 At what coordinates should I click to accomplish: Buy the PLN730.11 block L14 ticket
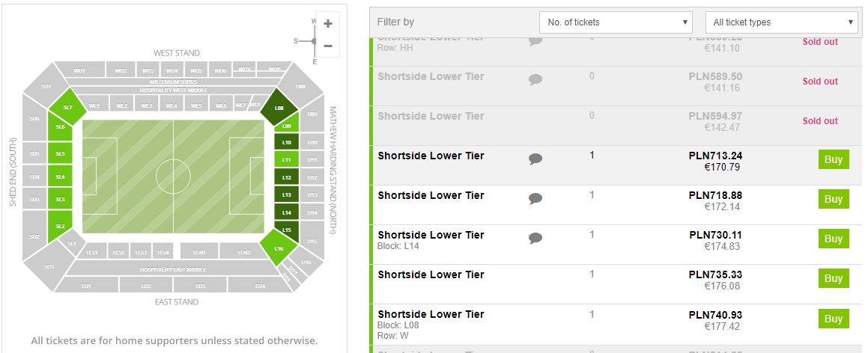coord(833,239)
